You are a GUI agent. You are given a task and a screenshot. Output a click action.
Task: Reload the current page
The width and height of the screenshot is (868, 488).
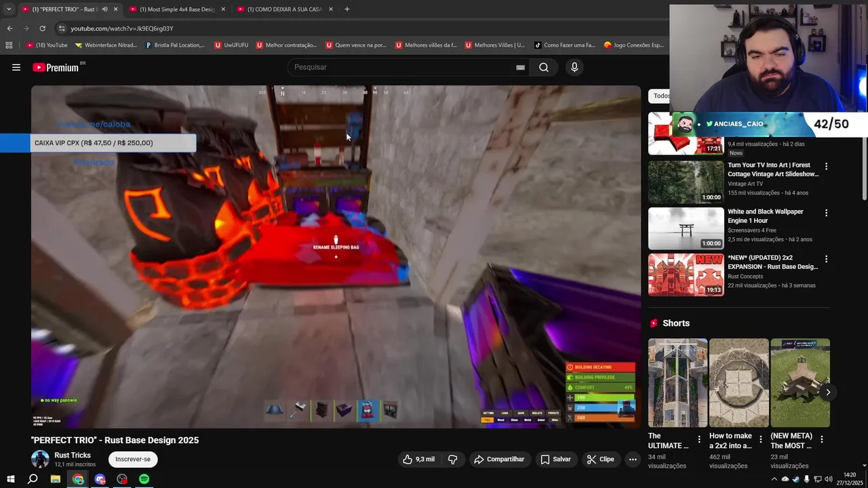[42, 28]
